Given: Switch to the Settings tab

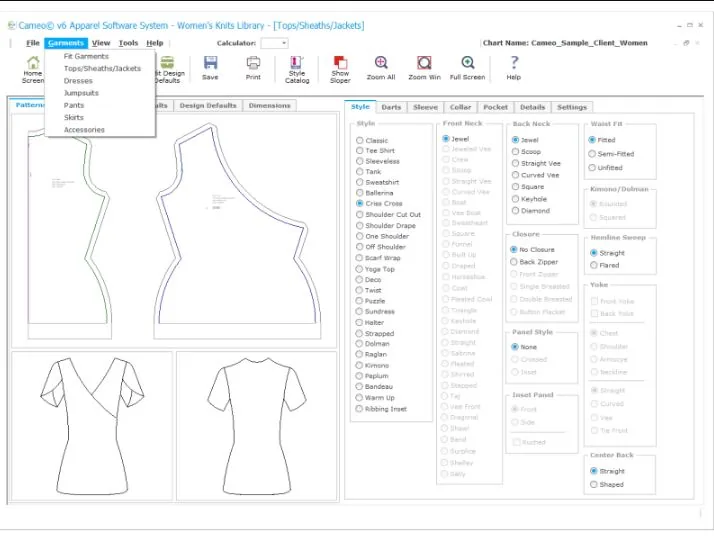Looking at the screenshot, I should pos(572,107).
